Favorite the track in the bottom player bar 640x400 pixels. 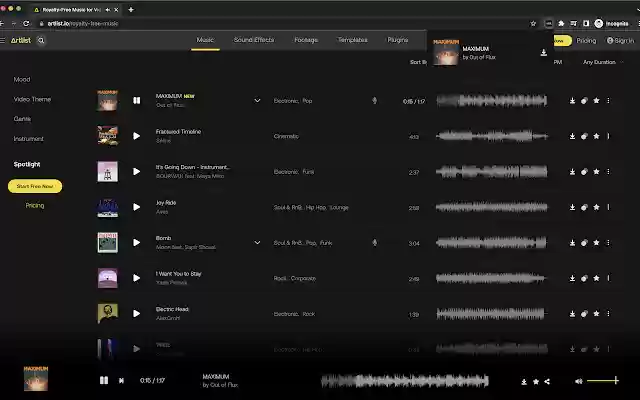536,382
